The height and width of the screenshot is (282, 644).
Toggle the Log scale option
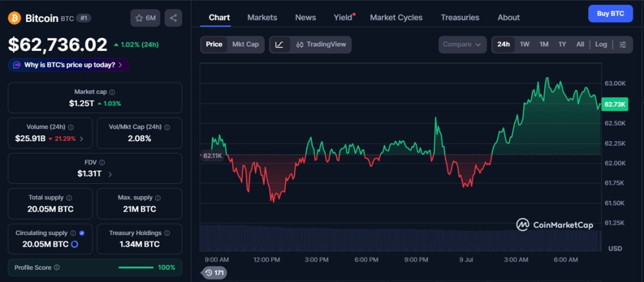(x=601, y=45)
